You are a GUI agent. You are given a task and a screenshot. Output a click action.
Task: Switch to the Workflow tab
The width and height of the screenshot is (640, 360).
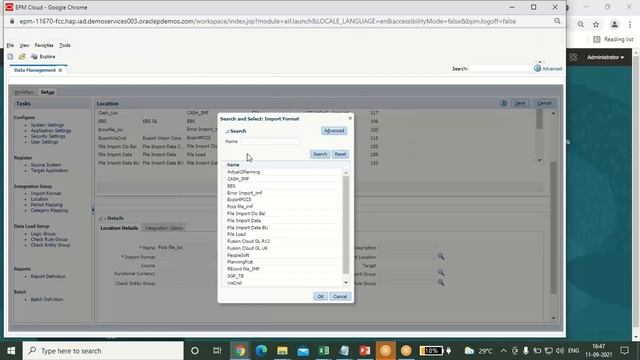click(x=24, y=92)
